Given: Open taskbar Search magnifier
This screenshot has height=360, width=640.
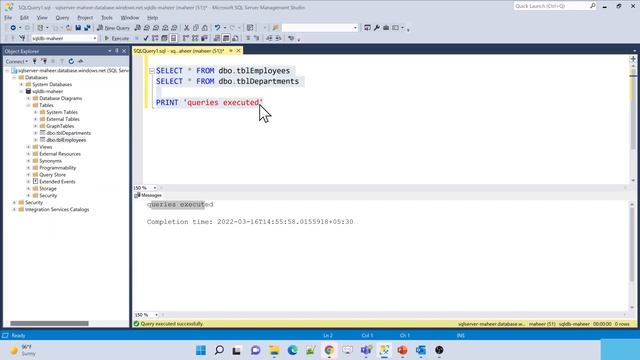Looking at the screenshot, I should coord(219,350).
